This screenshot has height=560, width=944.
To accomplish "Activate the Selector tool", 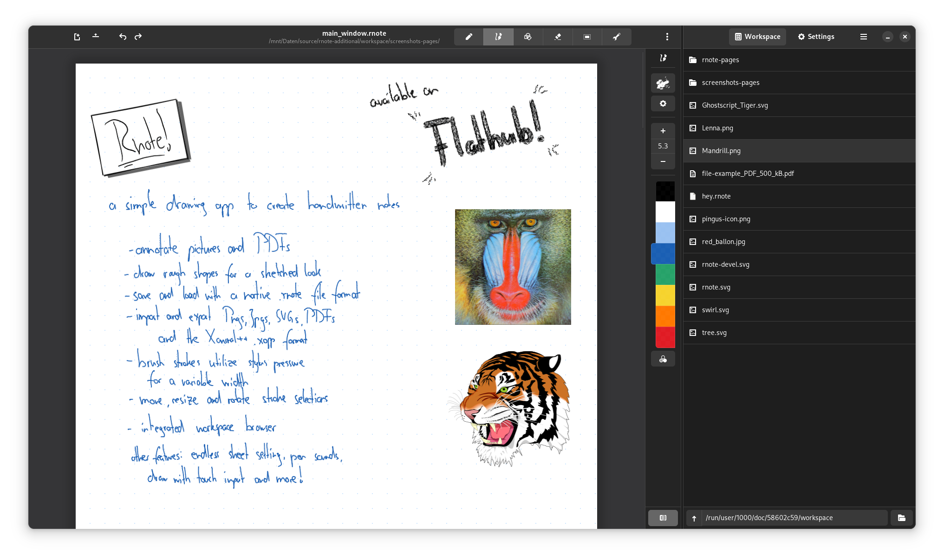I will pos(587,37).
